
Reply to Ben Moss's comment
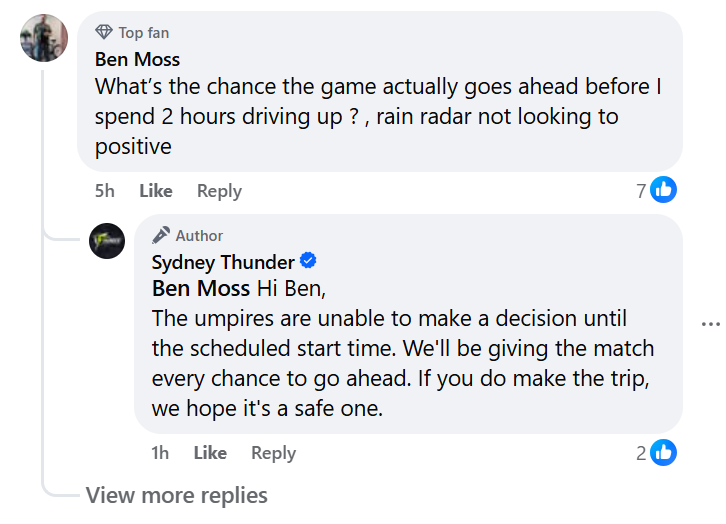[x=219, y=191]
